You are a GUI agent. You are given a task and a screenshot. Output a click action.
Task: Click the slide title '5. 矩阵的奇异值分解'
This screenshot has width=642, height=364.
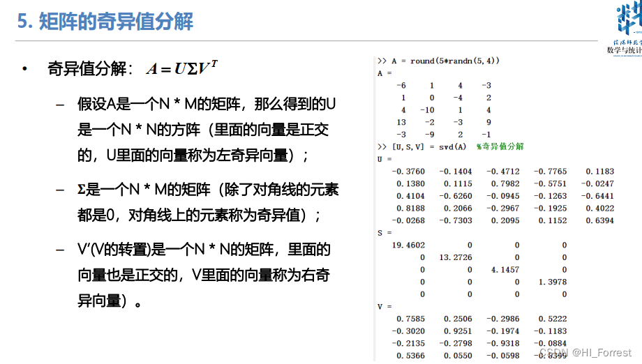[105, 21]
